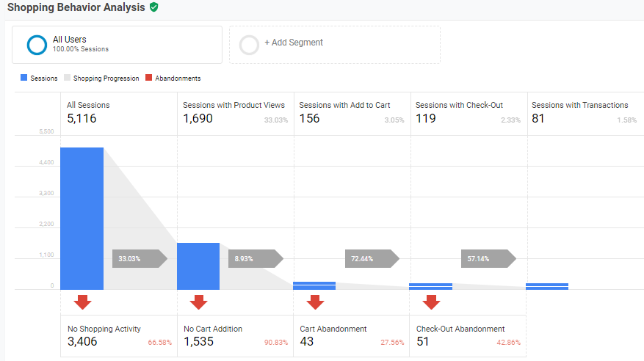Click red arrow above Cart Abandonment
The image size is (644, 361).
click(315, 302)
